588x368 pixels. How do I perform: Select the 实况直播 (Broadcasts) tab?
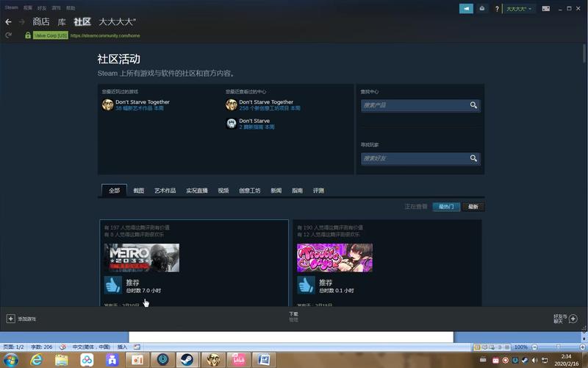197,191
